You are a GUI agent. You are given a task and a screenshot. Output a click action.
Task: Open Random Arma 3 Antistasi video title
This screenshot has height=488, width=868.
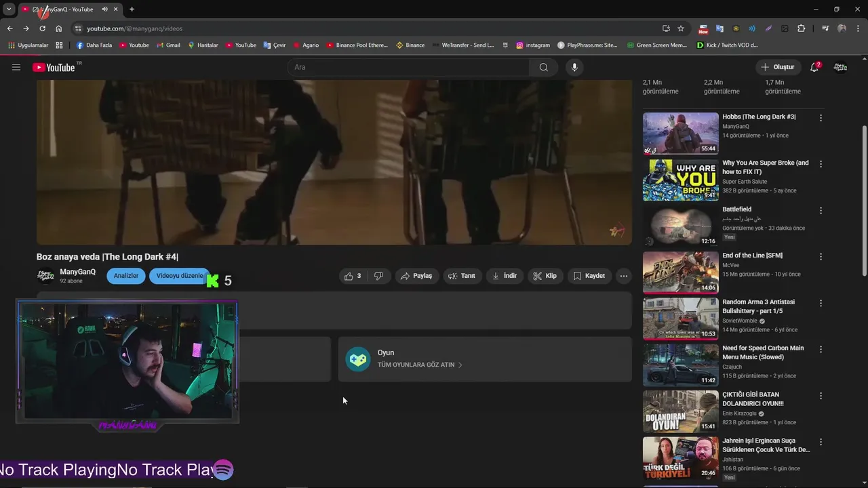click(758, 306)
